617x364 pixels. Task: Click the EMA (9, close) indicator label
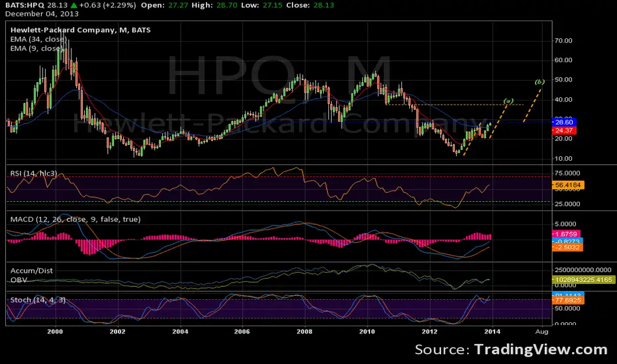pyautogui.click(x=36, y=48)
